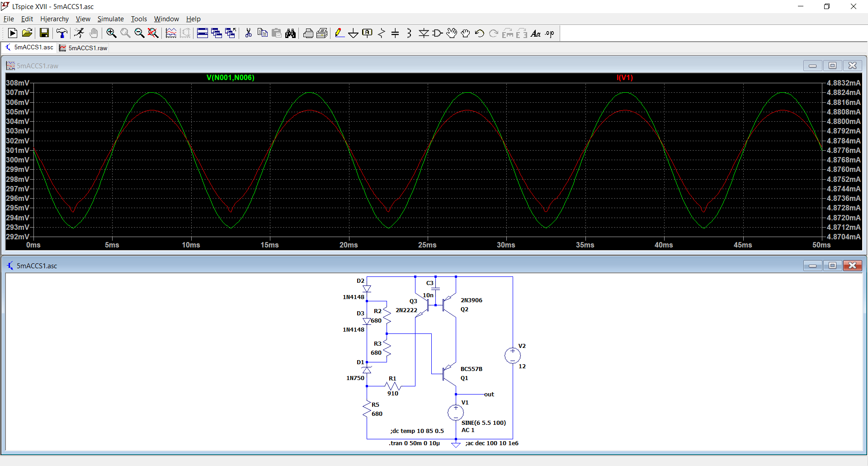Open print setup printer icon
The width and height of the screenshot is (868, 466).
308,33
